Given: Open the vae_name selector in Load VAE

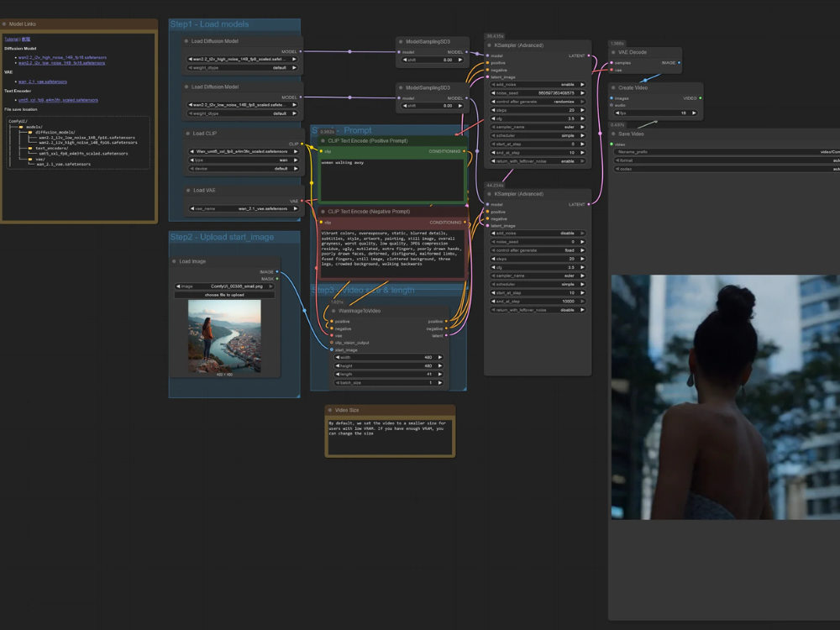Looking at the screenshot, I should click(x=244, y=208).
